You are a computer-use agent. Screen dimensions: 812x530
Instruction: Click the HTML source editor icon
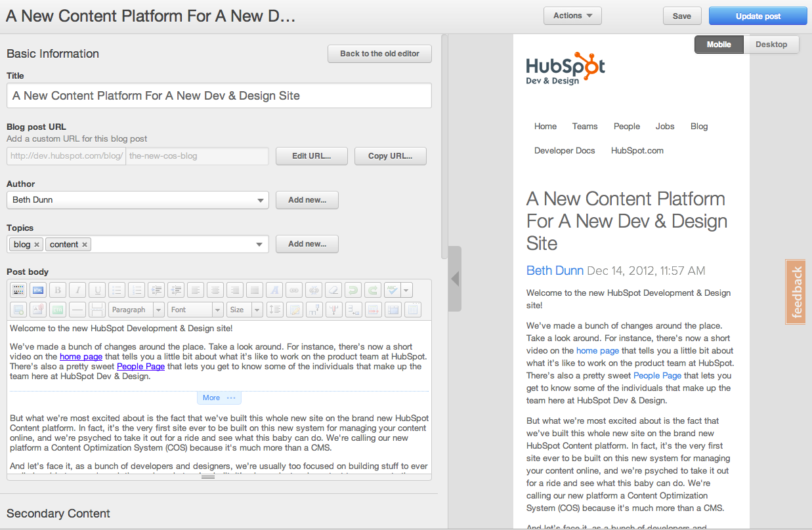tap(38, 290)
